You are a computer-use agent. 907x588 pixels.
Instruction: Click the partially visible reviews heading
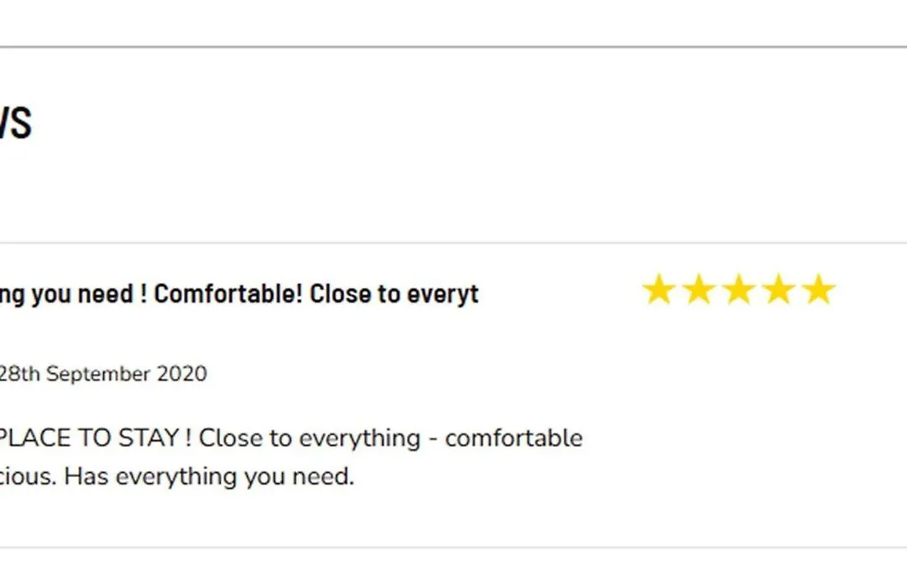[x=15, y=123]
